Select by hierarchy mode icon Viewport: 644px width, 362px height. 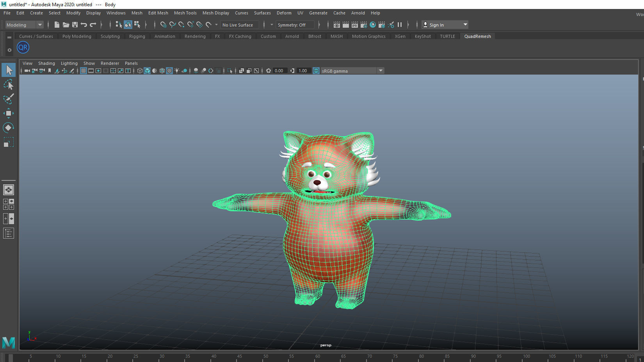coord(119,25)
